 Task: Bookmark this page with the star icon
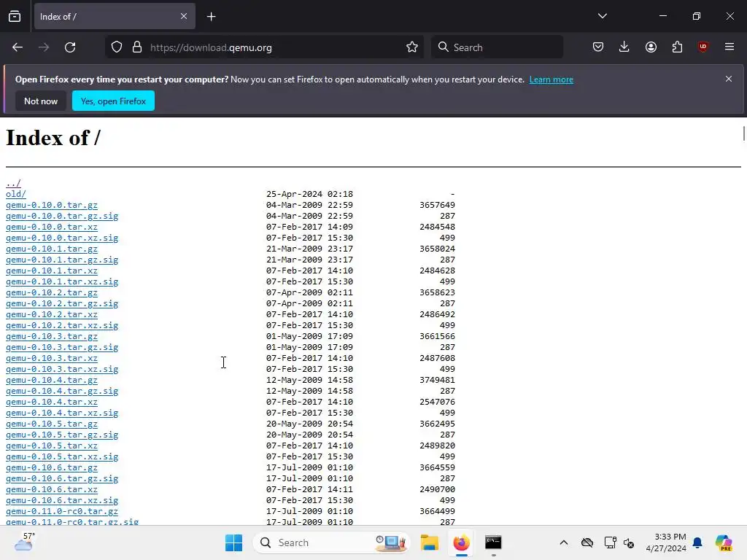point(412,47)
